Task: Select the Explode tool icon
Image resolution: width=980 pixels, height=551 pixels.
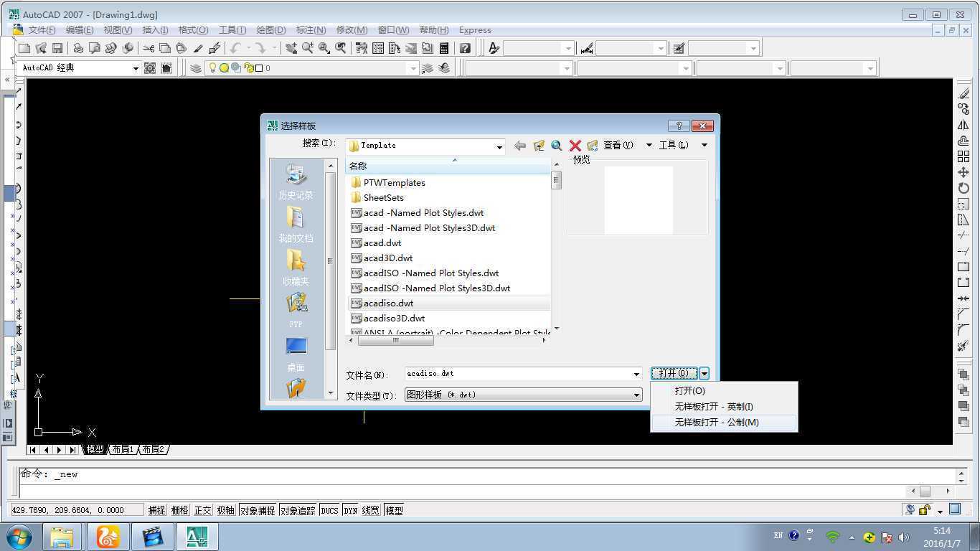Action: point(963,346)
